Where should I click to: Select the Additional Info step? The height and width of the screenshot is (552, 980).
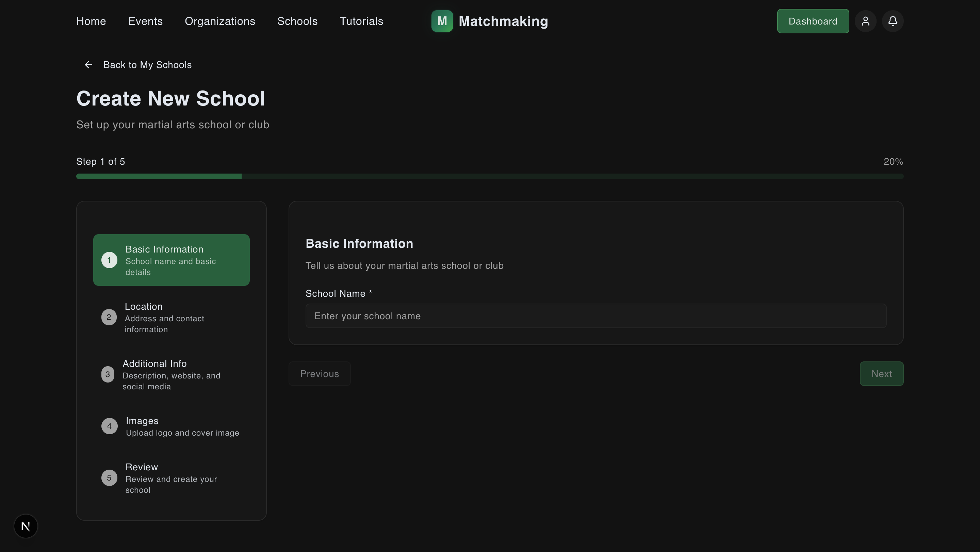coord(171,374)
